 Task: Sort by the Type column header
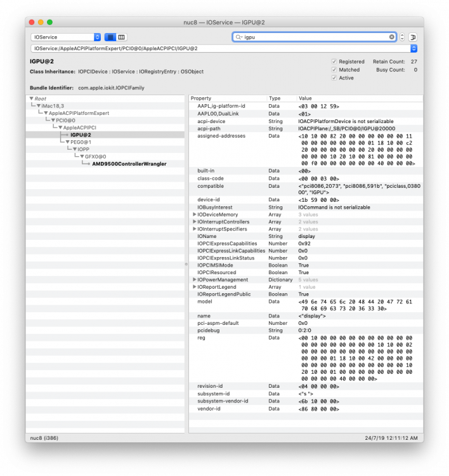point(281,98)
